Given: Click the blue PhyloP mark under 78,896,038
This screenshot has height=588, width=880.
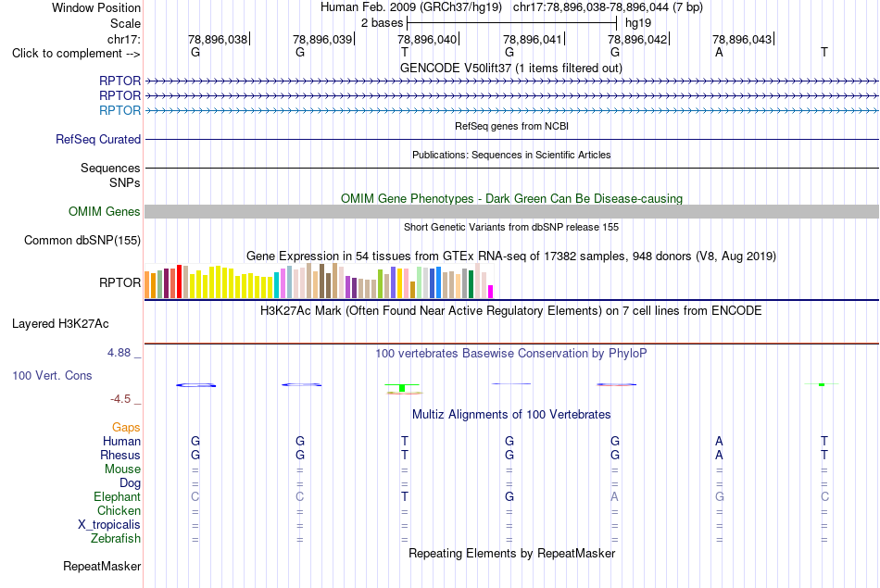Looking at the screenshot, I should point(195,385).
